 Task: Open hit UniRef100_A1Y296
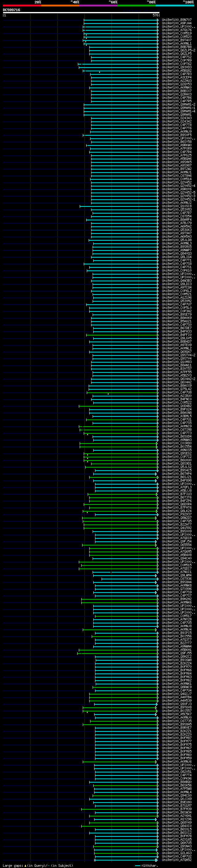click(x=176, y=819)
